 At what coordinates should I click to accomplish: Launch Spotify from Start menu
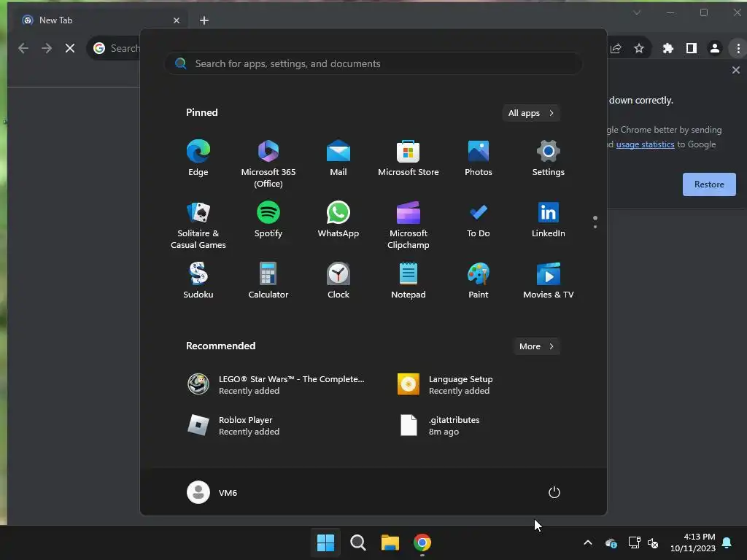pos(268,219)
